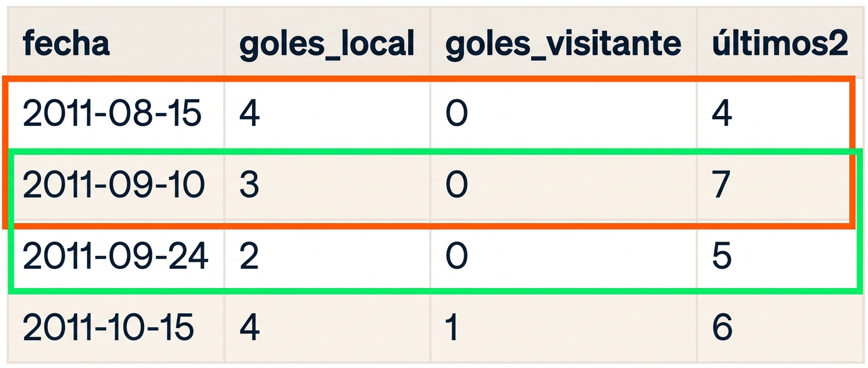Viewport: 868px width, 368px height.
Task: Click últimos2 value 4 in 2011-08-15 row
Action: pos(722,113)
